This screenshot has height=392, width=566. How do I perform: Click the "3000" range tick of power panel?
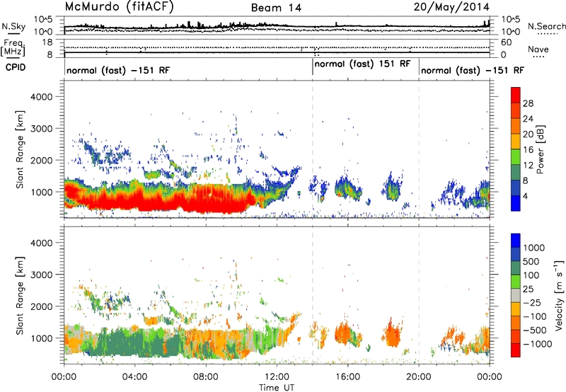(42, 129)
